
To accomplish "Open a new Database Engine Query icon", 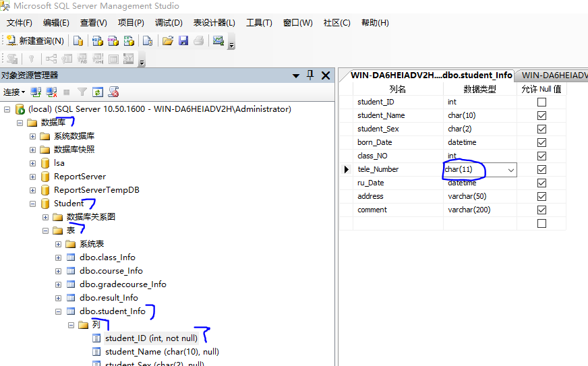I will [78, 40].
